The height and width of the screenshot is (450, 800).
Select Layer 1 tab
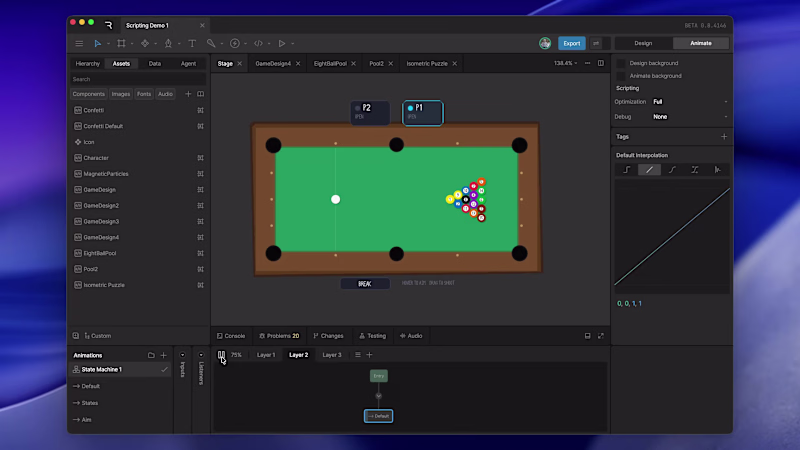coord(266,355)
